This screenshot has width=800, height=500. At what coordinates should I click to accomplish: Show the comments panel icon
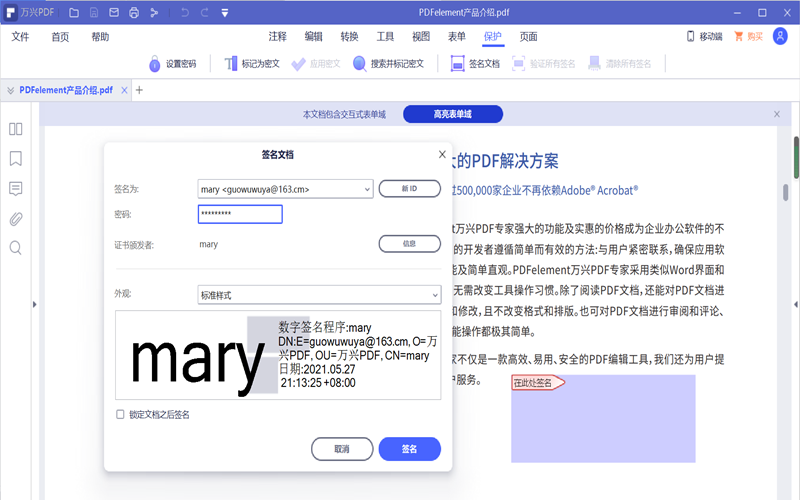coord(16,188)
